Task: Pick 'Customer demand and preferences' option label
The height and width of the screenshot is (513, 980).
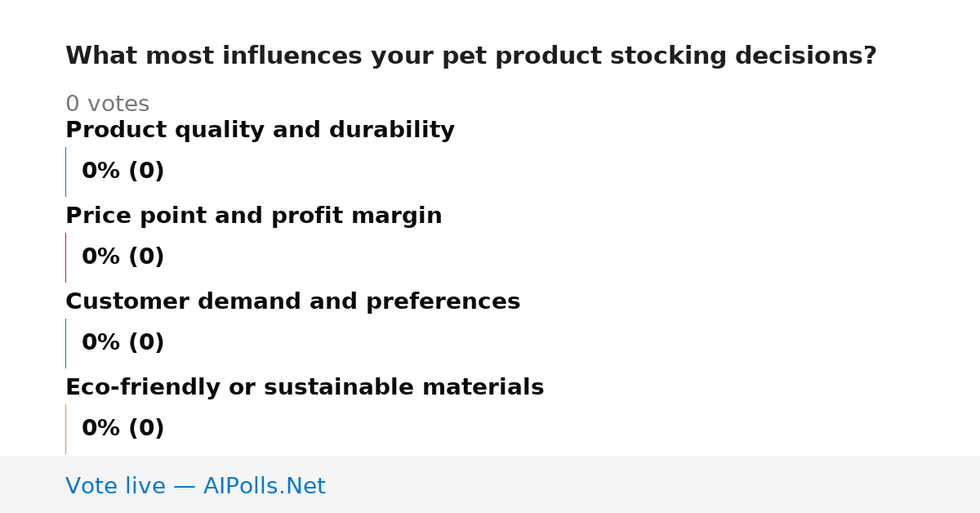Action: (292, 301)
